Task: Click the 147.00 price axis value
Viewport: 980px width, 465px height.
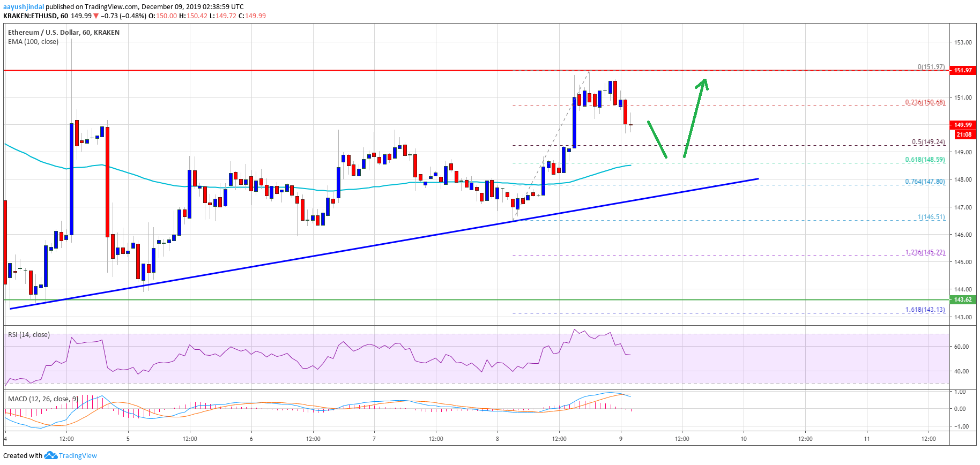Action: pos(963,207)
